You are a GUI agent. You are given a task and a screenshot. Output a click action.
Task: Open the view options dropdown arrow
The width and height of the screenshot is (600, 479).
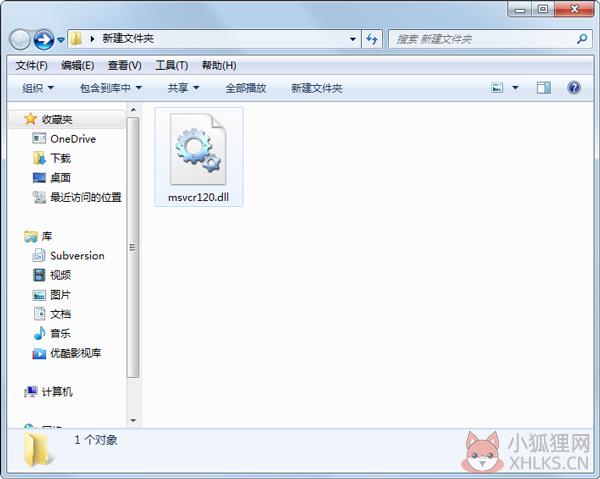coord(515,88)
